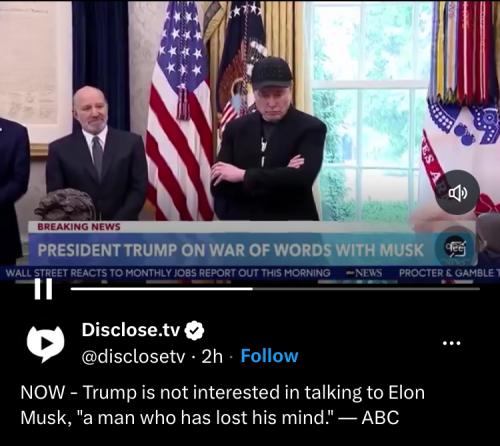Click the post text about Trump and Musk

[x=223, y=405]
